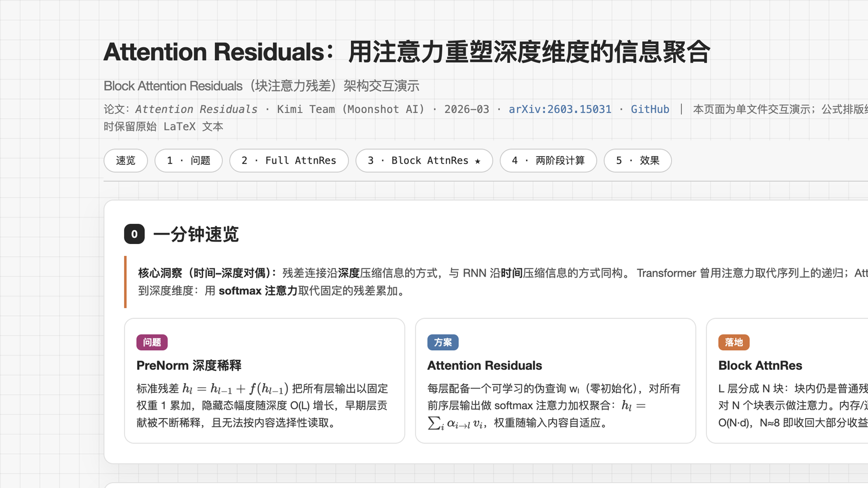Click the subtitle "Block Attention Residuals（块注意力残差）架构交互演示"
Image resolution: width=868 pixels, height=488 pixels.
[261, 86]
